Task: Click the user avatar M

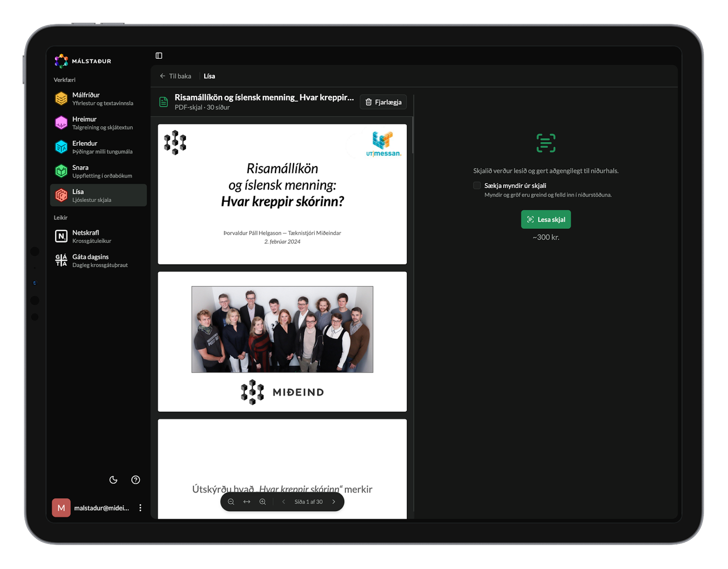Action: click(x=61, y=508)
